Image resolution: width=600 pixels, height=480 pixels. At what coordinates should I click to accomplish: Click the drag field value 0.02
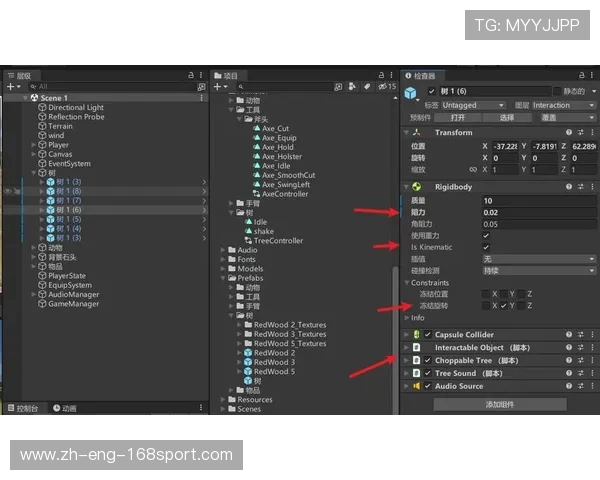(539, 212)
